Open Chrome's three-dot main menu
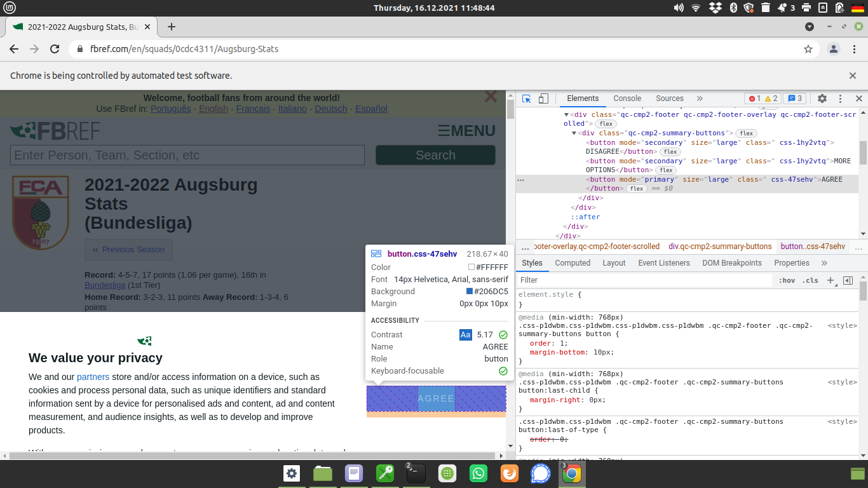 click(854, 49)
